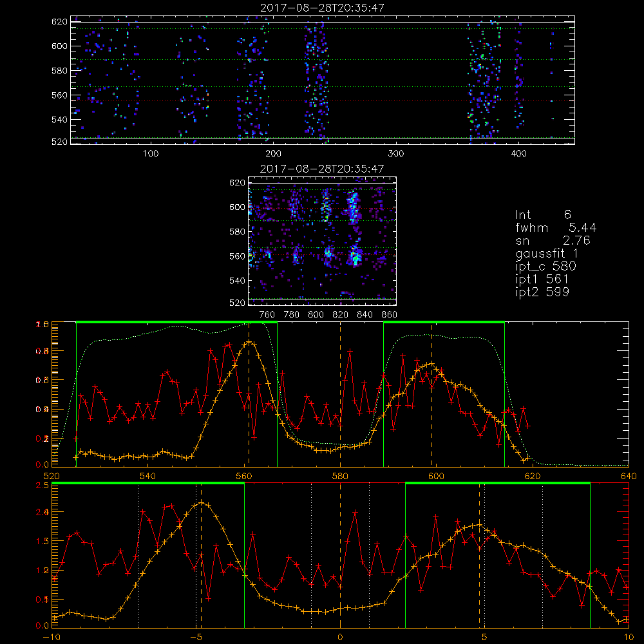Image resolution: width=644 pixels, height=644 pixels.
Task: Click the 'gaussfit 1' readout
Action: tap(546, 253)
